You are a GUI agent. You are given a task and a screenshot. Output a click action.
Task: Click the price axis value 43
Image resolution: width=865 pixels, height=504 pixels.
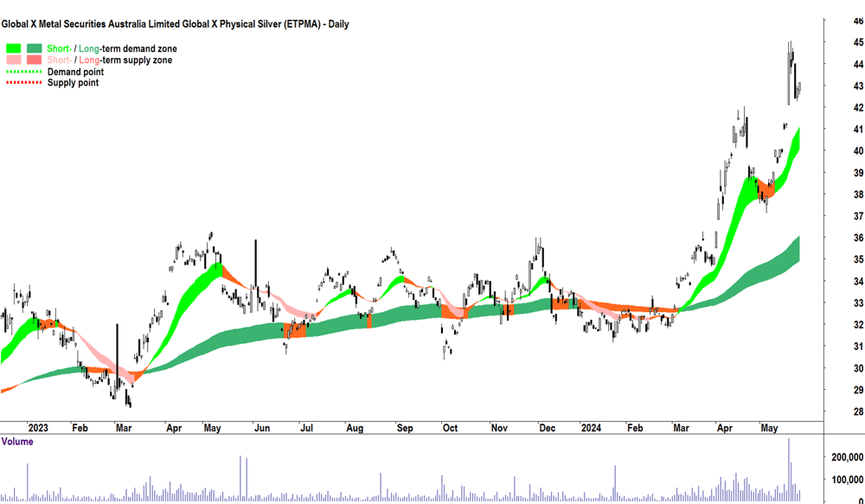point(858,86)
